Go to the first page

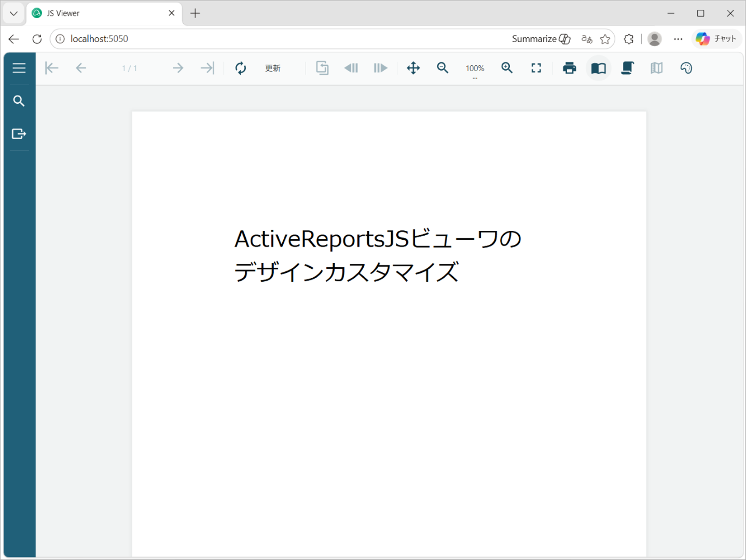click(x=51, y=68)
